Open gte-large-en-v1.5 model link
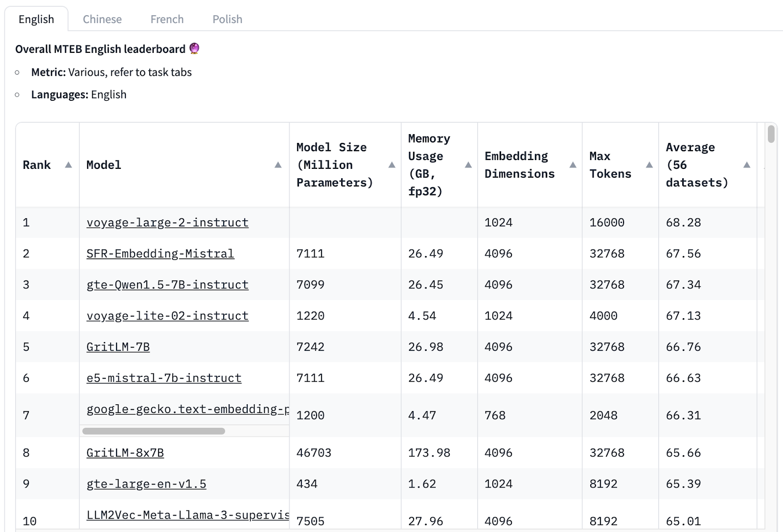Viewport: 783px width, 532px height. coord(146,484)
